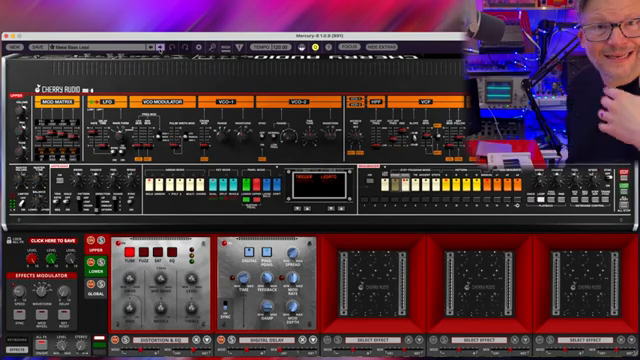
Task: Open settings with the gear icon
Action: (x=199, y=47)
